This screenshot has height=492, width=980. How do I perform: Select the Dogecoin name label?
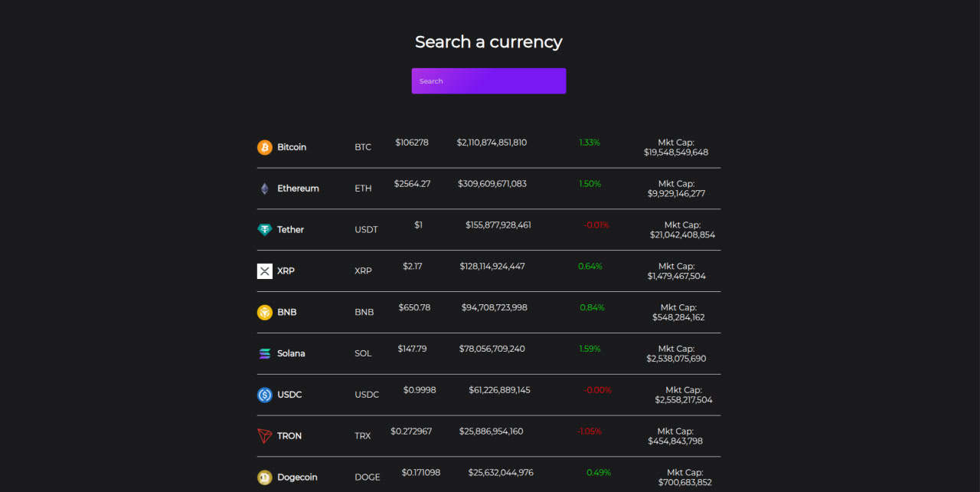(297, 477)
